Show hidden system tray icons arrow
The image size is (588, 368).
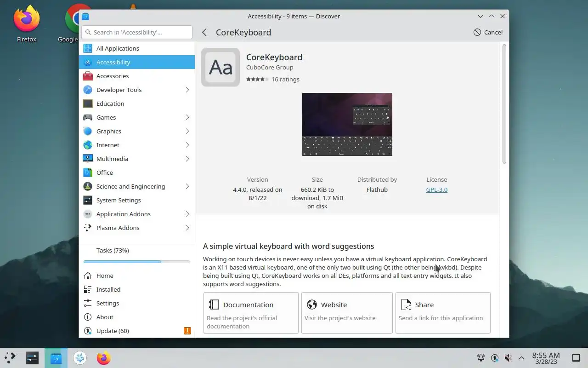coord(521,358)
